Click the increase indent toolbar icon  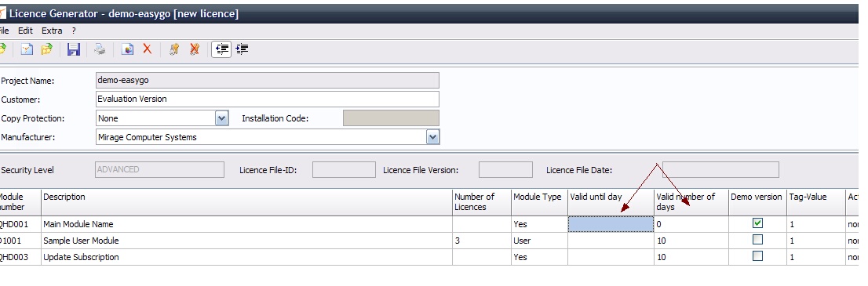tap(242, 49)
